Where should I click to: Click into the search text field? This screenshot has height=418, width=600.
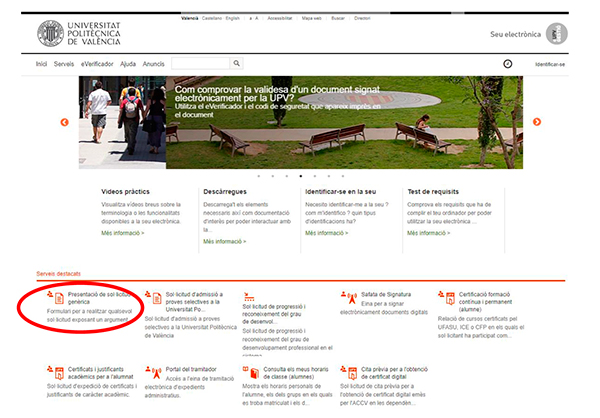pos(200,63)
